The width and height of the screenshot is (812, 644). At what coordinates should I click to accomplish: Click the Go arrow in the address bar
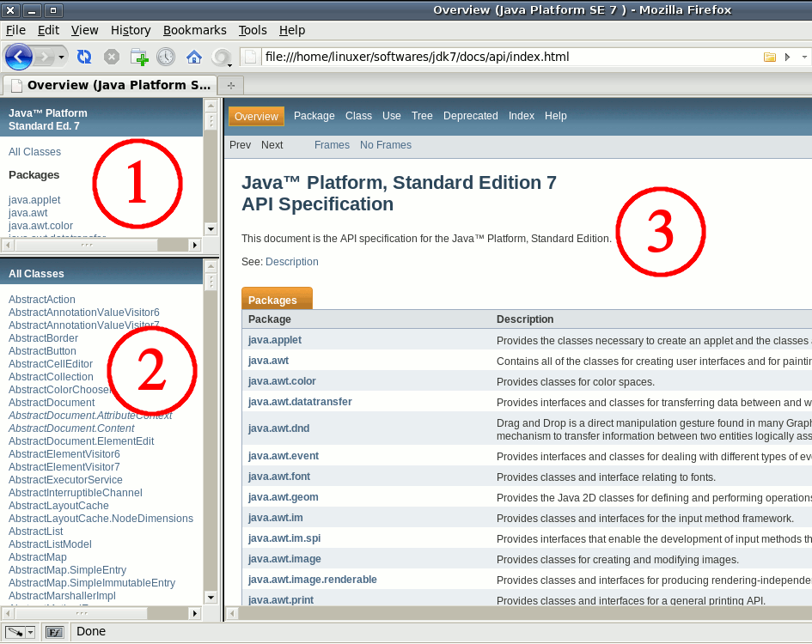[787, 57]
